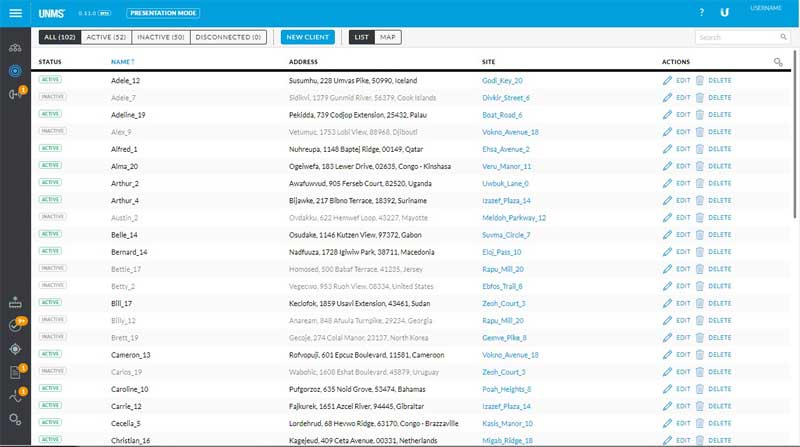Open the outages sidebar icon with 9+ badge
Screen dimensions: 800x447
tap(15, 326)
